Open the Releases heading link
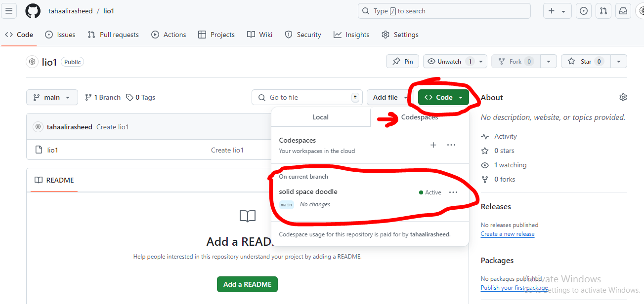Viewport: 644px width, 304px height. [496, 206]
